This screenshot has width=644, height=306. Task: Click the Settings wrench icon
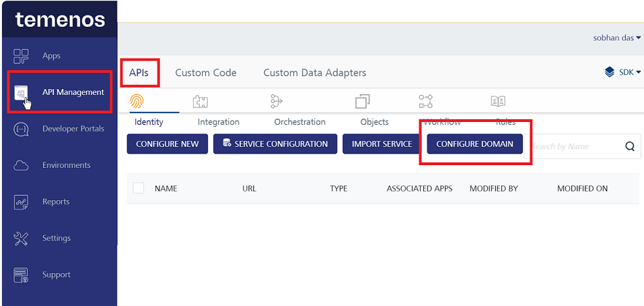(21, 238)
